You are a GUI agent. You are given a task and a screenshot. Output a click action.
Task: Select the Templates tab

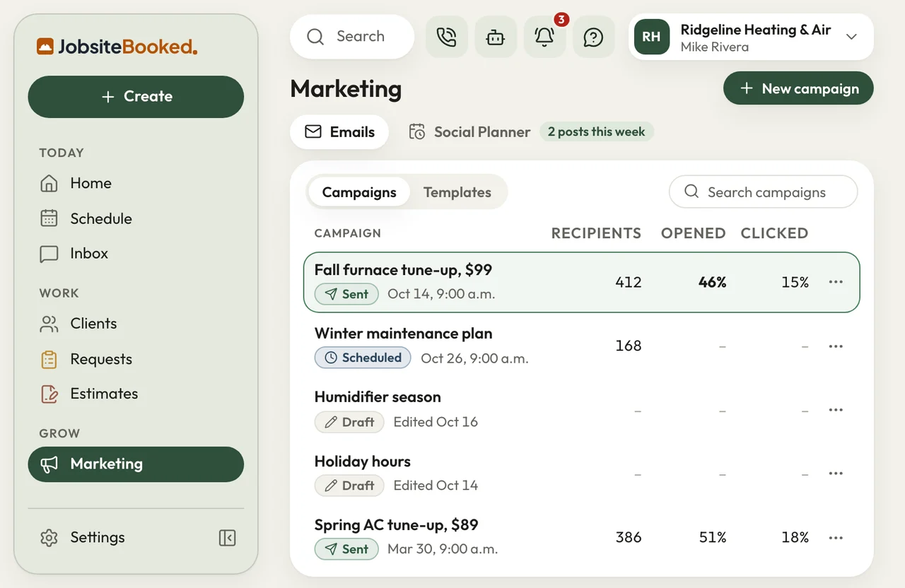[x=457, y=192]
